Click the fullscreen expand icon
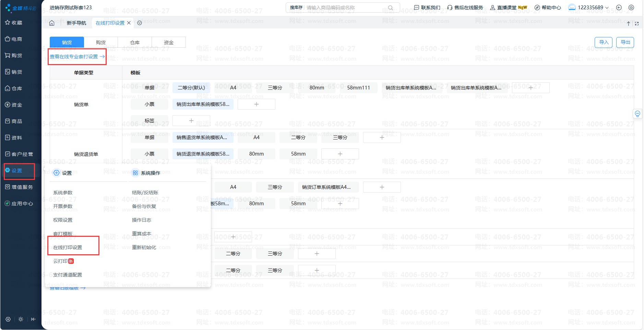This screenshot has height=330, width=644. coord(637,24)
